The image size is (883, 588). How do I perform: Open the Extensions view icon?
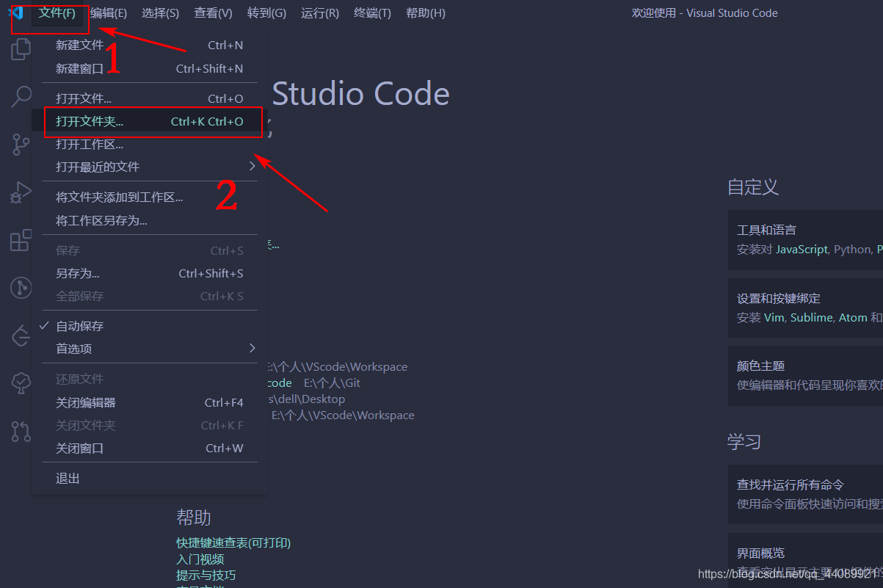pyautogui.click(x=21, y=240)
